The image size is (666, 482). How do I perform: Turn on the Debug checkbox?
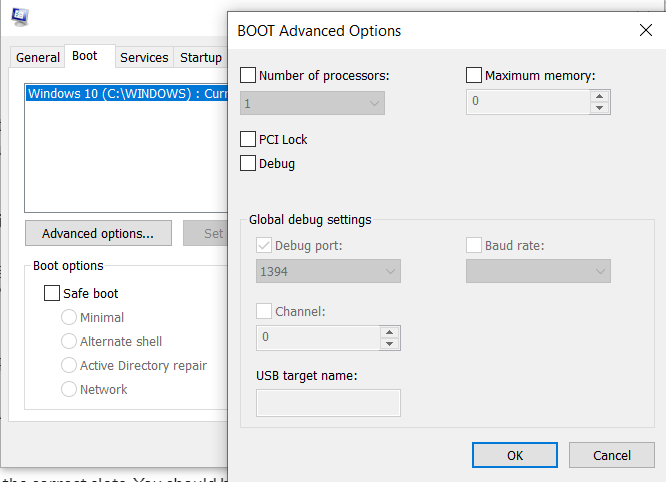pyautogui.click(x=248, y=163)
